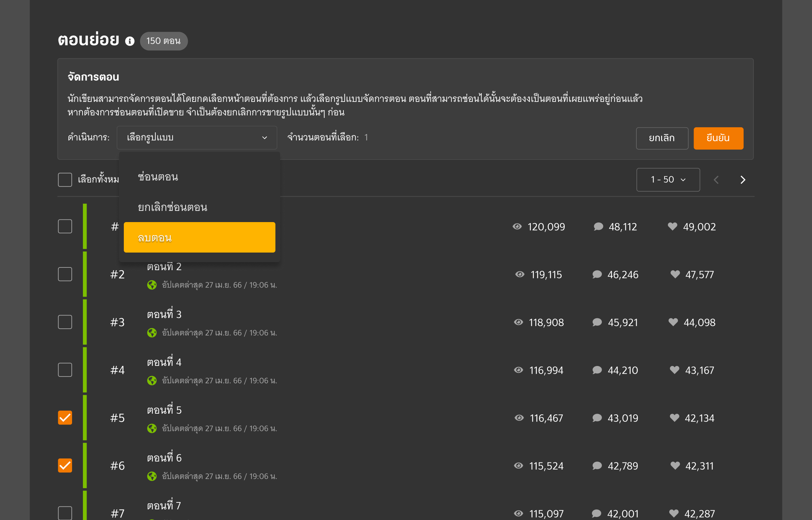The image size is (812, 520).
Task: Open the 1 - 50 page range dropdown
Action: point(668,179)
